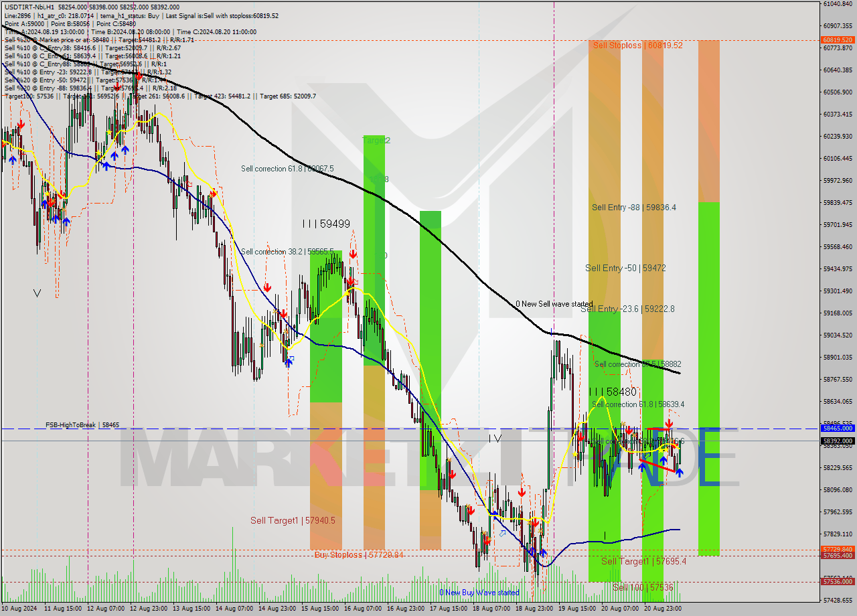Click the '13 Aug 15:00' time axis label
857x616 pixels.
coord(192,609)
